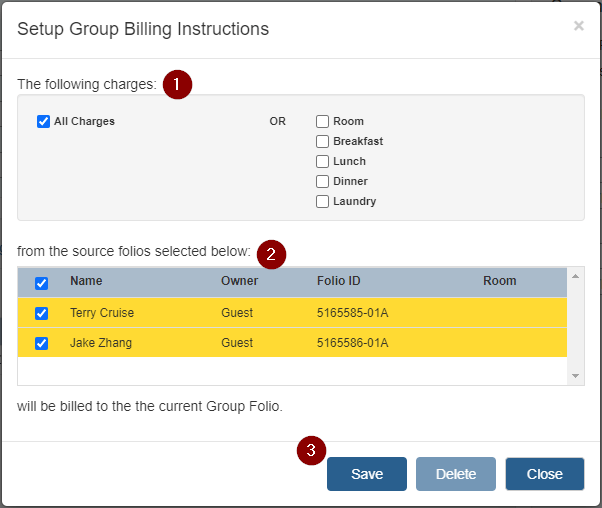602x508 pixels.
Task: Click the Room column header
Action: pyautogui.click(x=499, y=281)
